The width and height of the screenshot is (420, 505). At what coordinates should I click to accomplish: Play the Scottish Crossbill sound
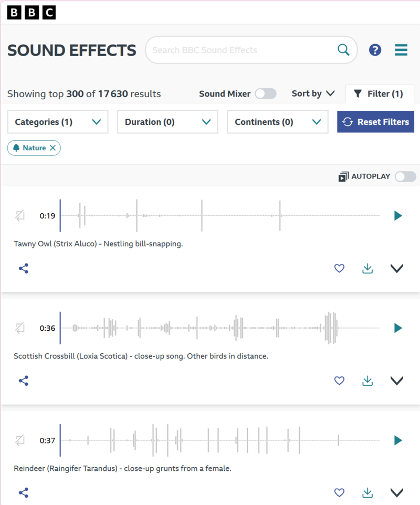(398, 328)
